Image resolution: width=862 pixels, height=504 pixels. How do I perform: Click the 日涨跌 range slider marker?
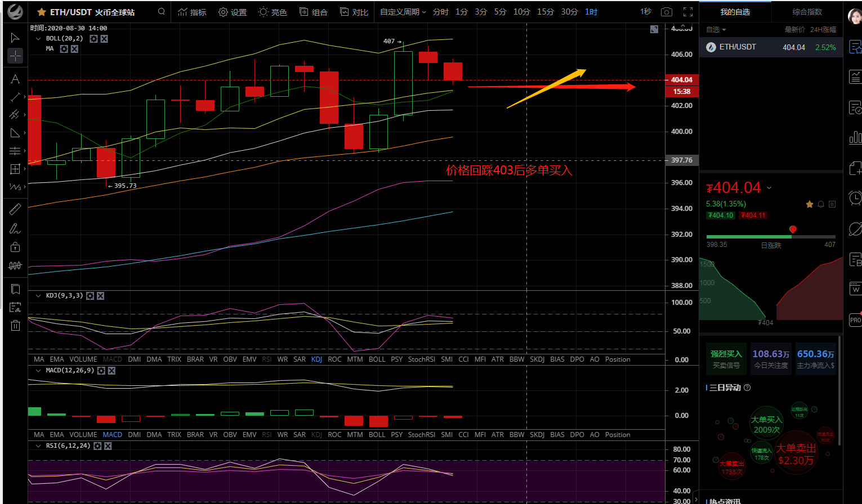(793, 229)
